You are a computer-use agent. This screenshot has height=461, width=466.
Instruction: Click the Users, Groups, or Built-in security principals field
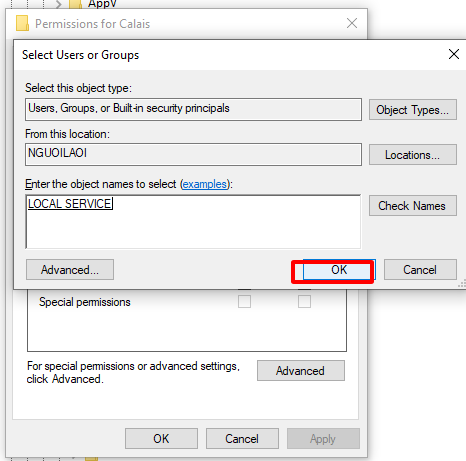(193, 109)
